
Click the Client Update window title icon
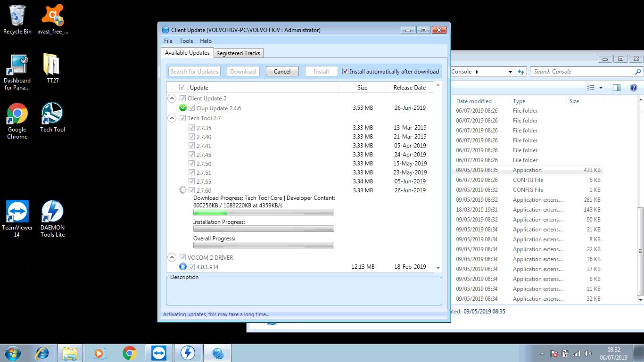point(165,30)
